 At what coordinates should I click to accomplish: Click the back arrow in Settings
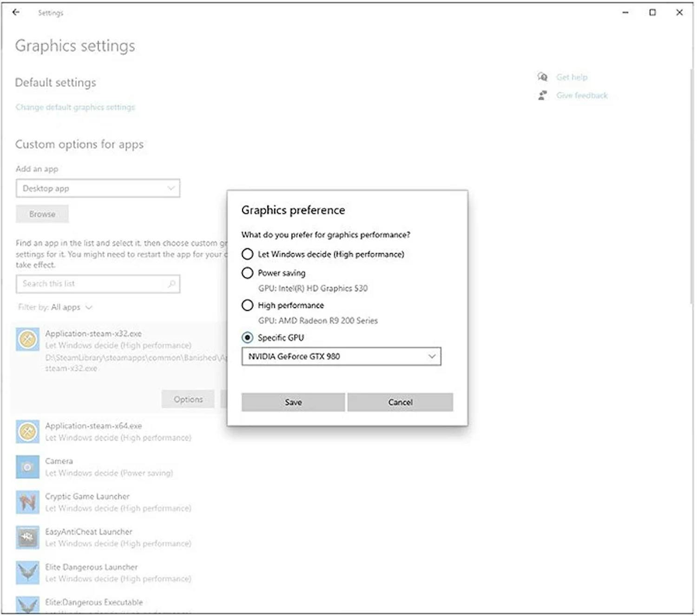pyautogui.click(x=16, y=12)
